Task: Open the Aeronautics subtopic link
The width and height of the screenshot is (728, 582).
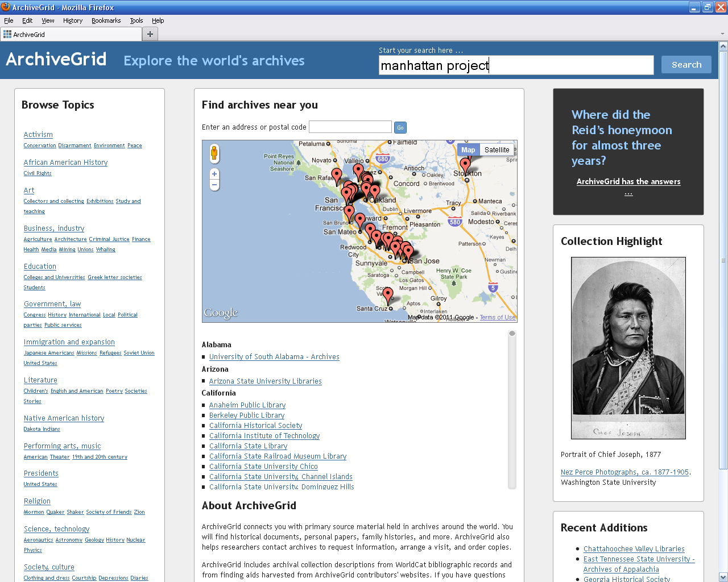Action: 38,540
